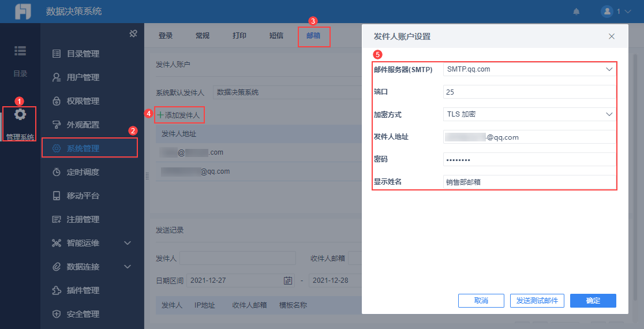The width and height of the screenshot is (644, 329).
Task: Switch to the 登录 tab
Action: pos(165,35)
